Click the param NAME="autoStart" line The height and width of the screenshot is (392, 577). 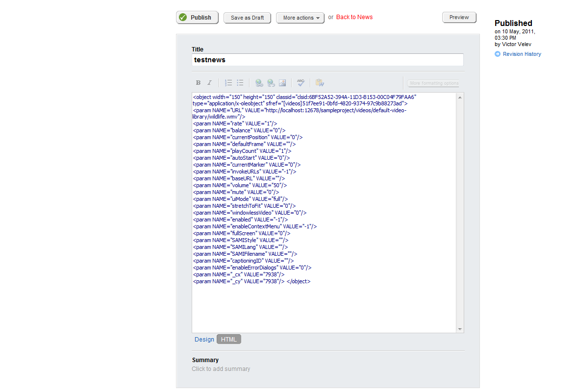pos(241,158)
